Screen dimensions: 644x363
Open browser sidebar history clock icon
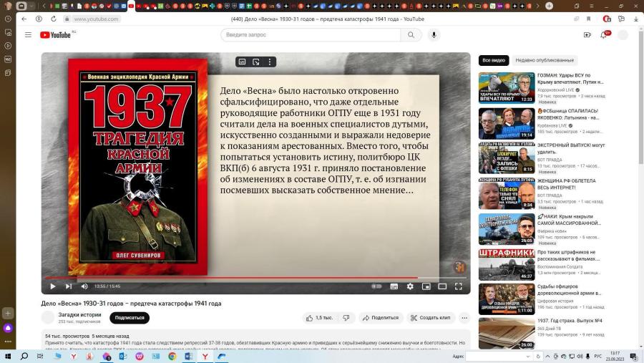(8, 19)
